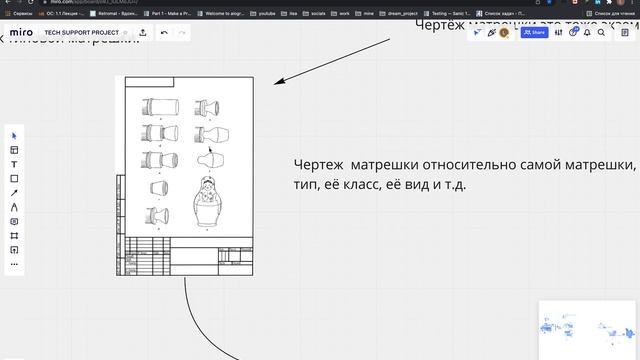The image size is (640, 360).
Task: Select the Text tool
Action: point(14,164)
